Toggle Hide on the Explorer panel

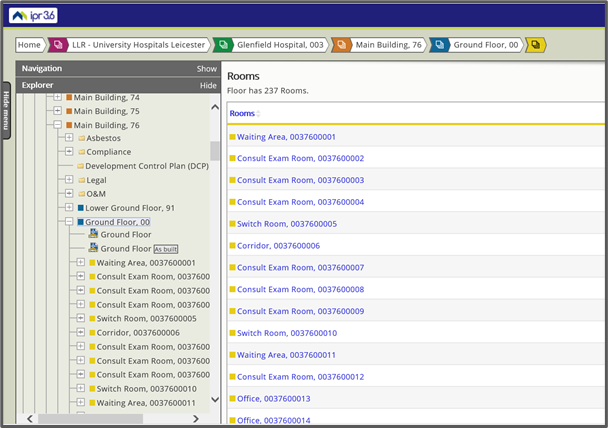[208, 86]
